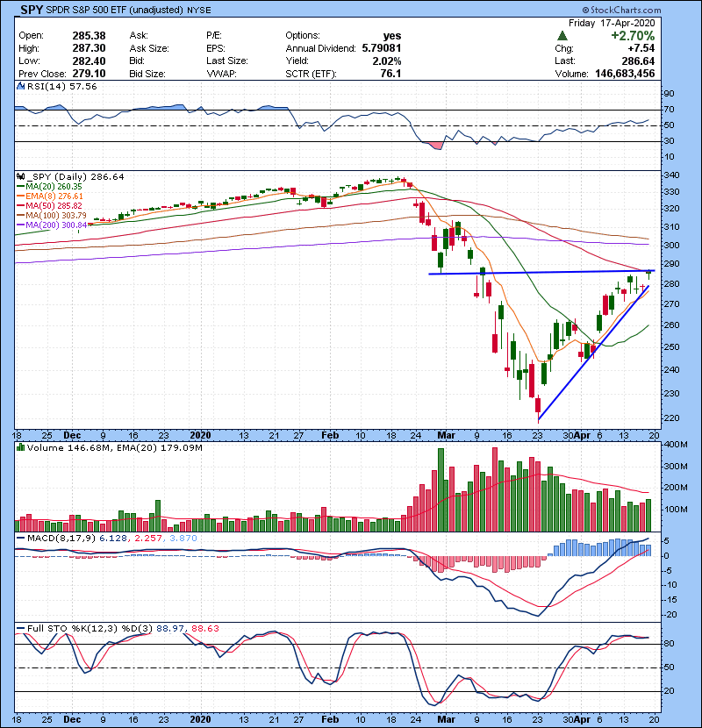The width and height of the screenshot is (702, 728).
Task: Select the Chg value +7.54
Action: point(641,48)
